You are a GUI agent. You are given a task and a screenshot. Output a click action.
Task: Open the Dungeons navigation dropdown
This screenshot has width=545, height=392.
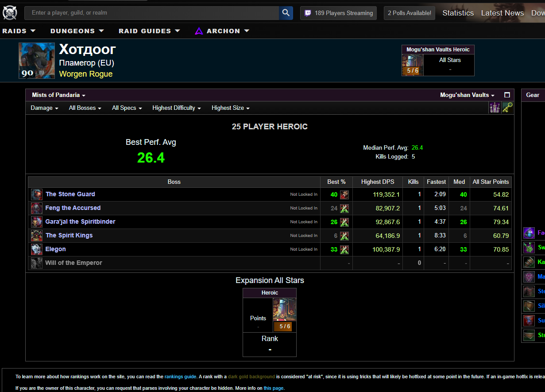pos(77,31)
